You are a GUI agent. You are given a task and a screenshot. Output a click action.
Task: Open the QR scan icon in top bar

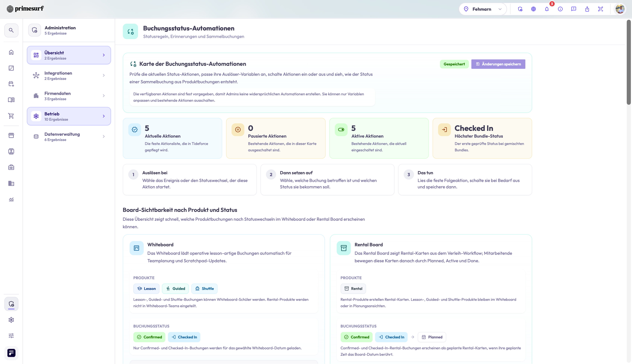coord(600,9)
